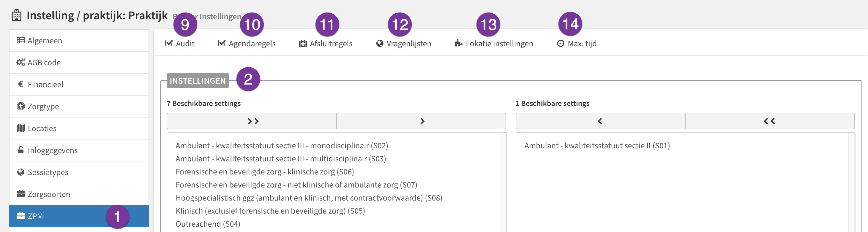
Task: Go to Sessietypes in the sidebar
Action: click(x=79, y=172)
